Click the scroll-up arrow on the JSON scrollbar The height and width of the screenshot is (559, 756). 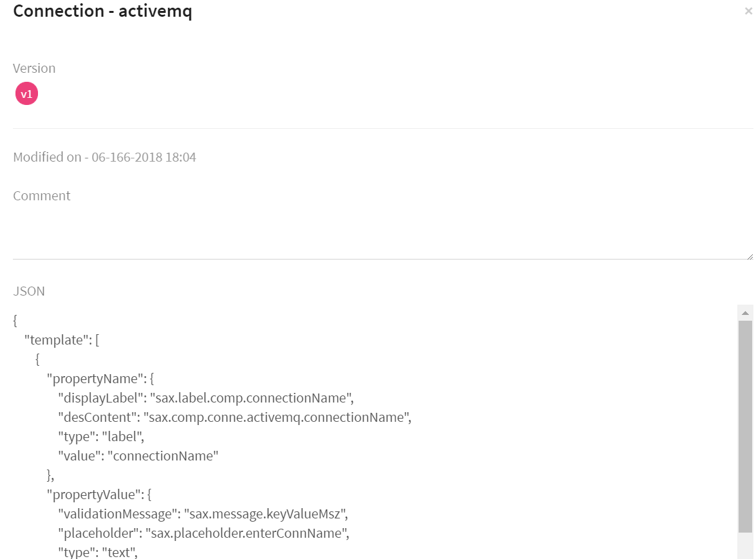(x=745, y=312)
